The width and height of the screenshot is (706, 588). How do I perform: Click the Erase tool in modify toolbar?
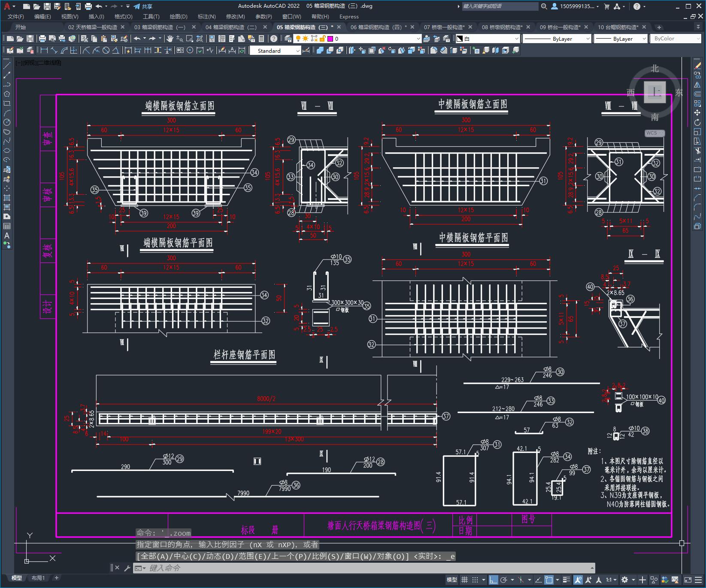pyautogui.click(x=697, y=66)
